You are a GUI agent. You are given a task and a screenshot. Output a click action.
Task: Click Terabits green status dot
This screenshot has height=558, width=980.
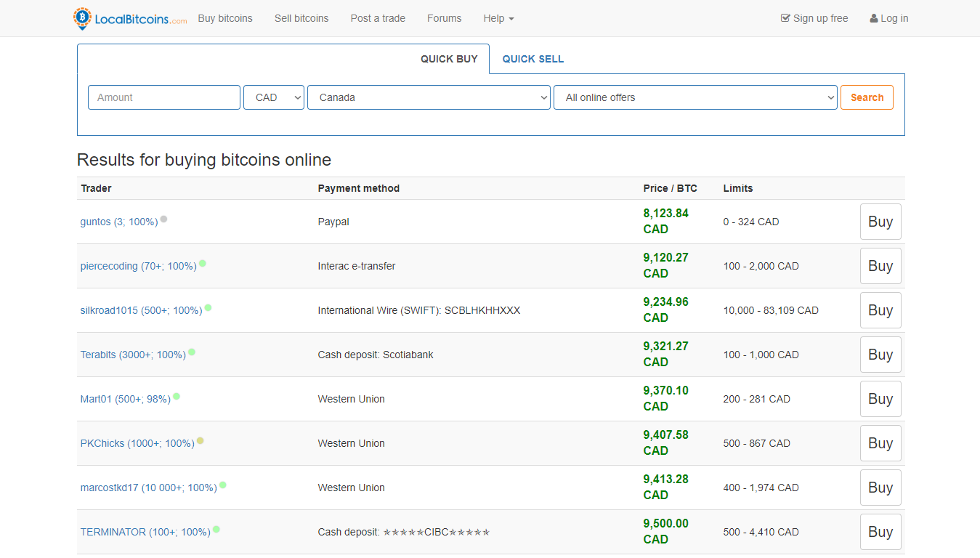coord(192,352)
